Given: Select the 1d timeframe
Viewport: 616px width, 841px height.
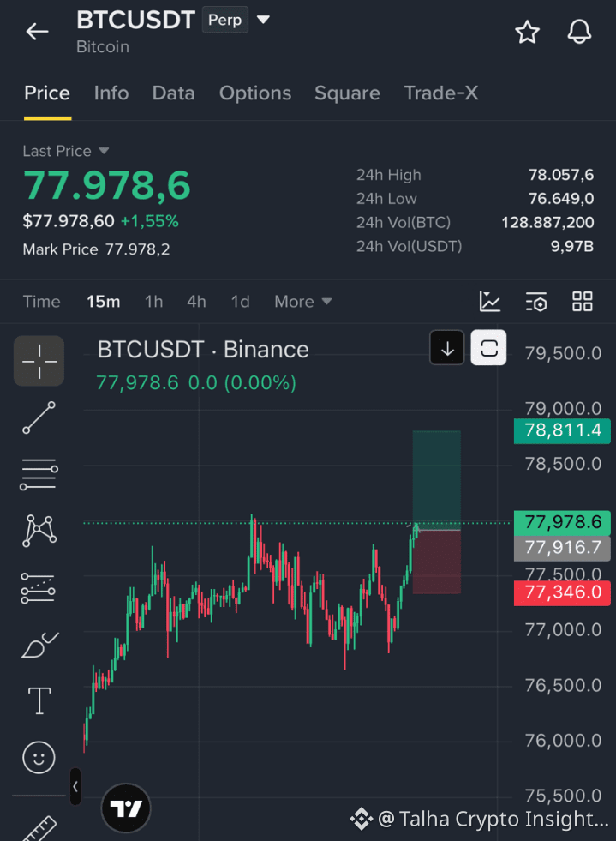Looking at the screenshot, I should (240, 302).
